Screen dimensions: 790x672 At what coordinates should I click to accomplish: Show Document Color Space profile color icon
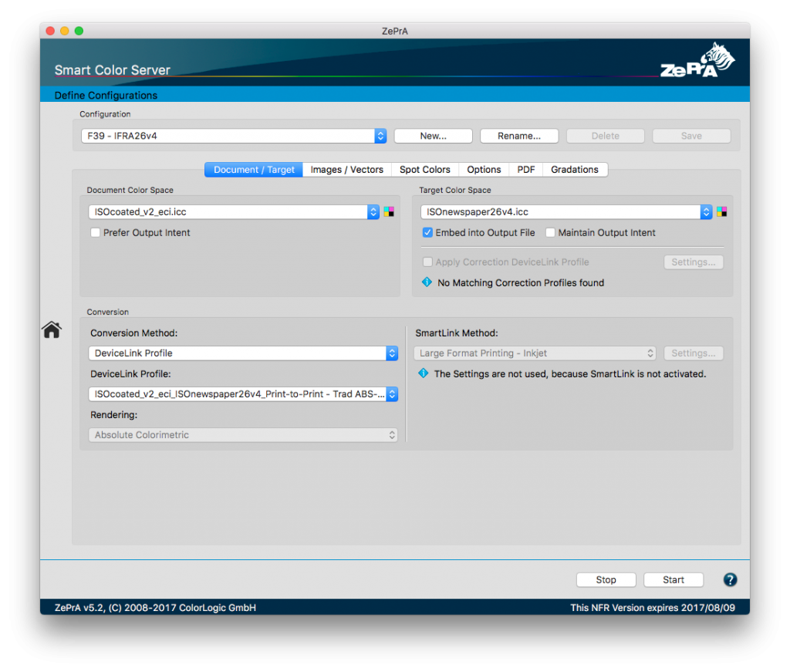point(389,211)
